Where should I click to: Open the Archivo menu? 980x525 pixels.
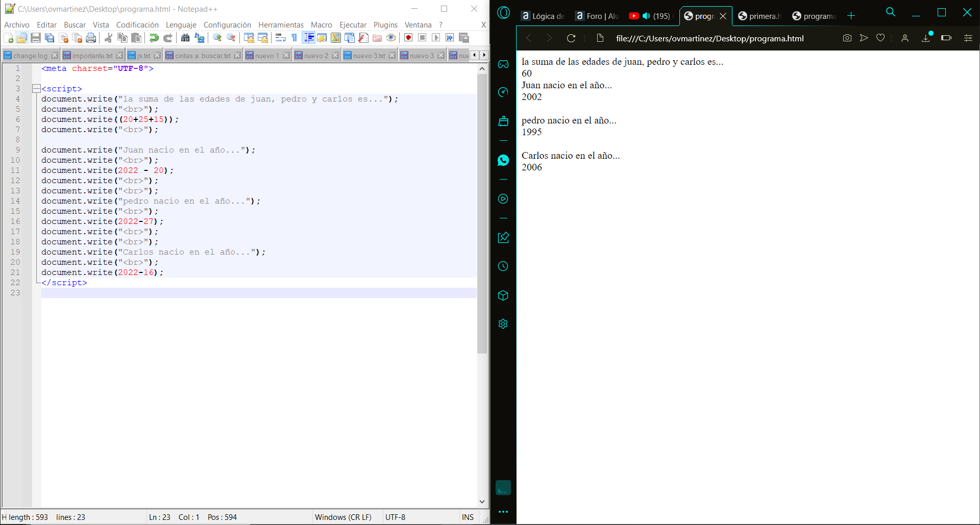(17, 24)
